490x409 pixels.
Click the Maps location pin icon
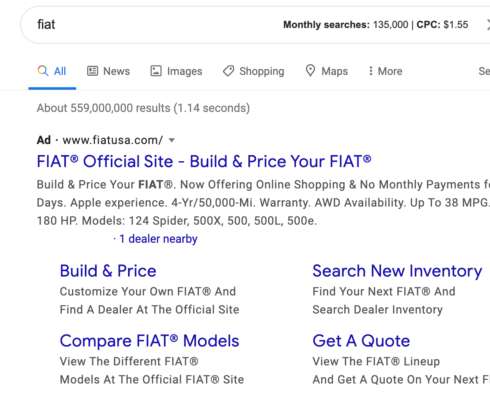(310, 70)
